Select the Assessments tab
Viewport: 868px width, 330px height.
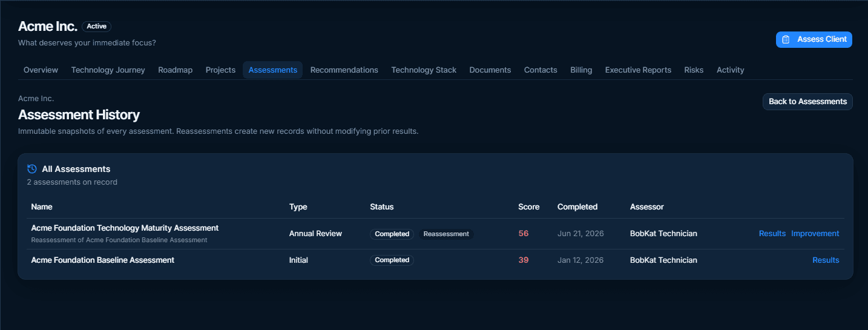click(273, 70)
